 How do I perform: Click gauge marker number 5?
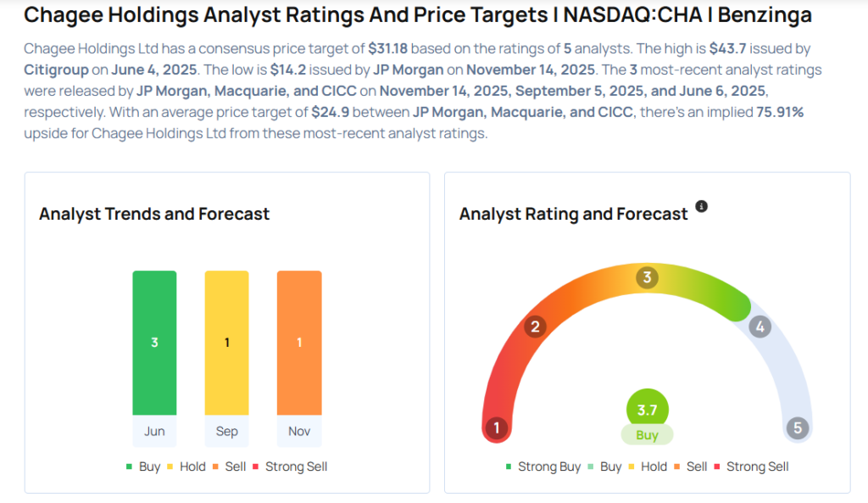click(797, 428)
